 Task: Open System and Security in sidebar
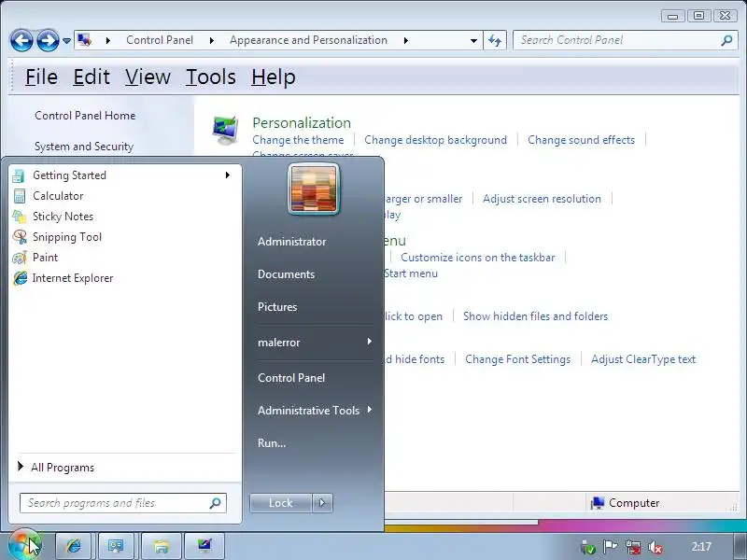pyautogui.click(x=84, y=147)
